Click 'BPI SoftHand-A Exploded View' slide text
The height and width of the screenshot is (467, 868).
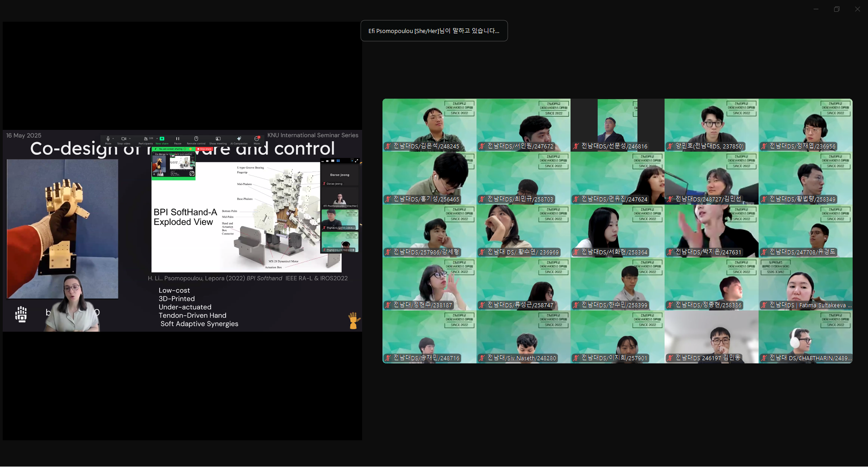pos(185,217)
